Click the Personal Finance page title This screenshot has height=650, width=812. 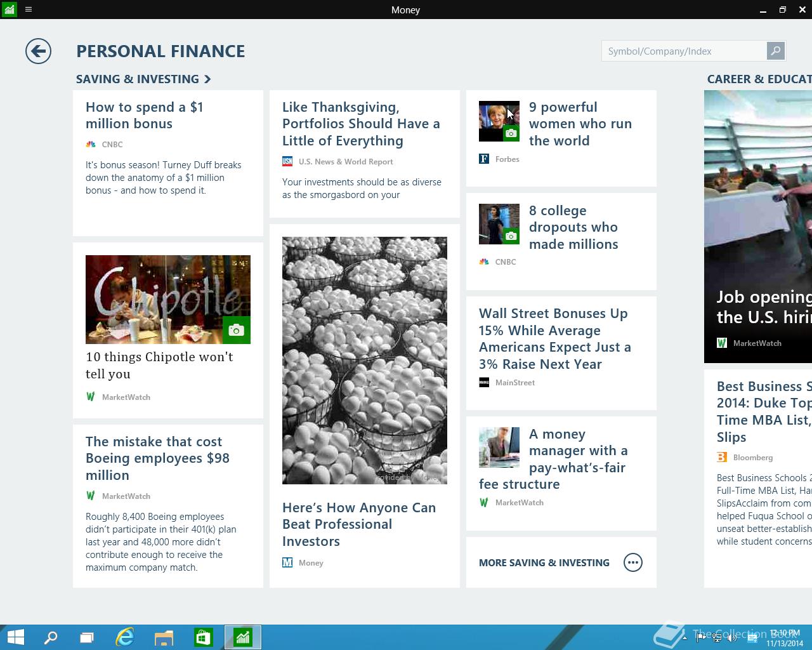160,51
